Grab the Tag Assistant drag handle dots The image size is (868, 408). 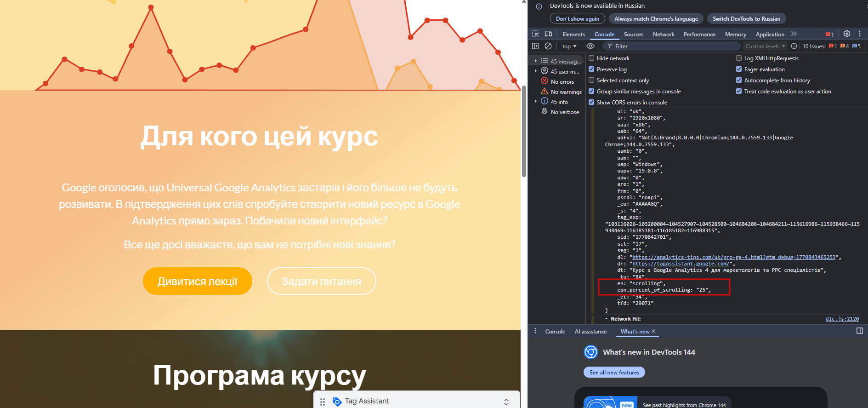(323, 402)
